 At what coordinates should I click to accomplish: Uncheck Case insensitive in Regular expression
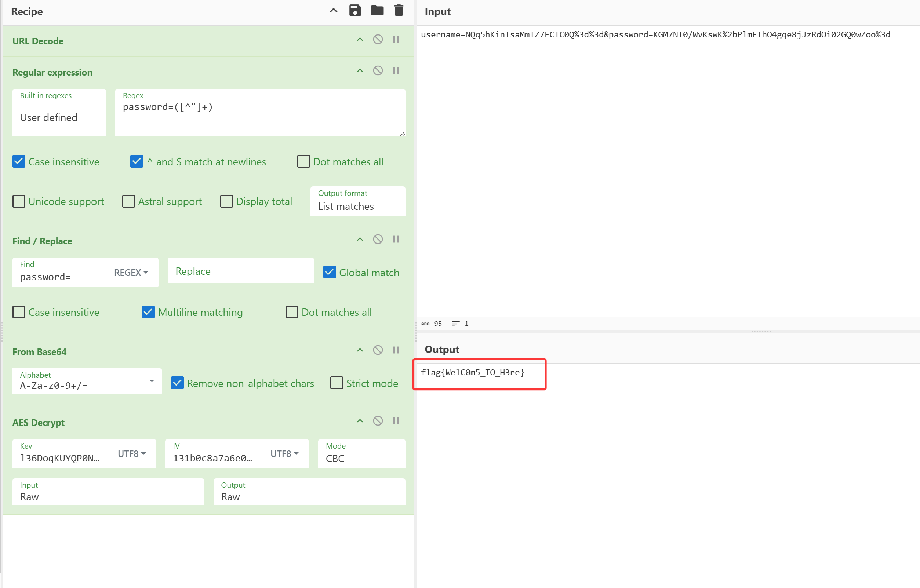(19, 161)
